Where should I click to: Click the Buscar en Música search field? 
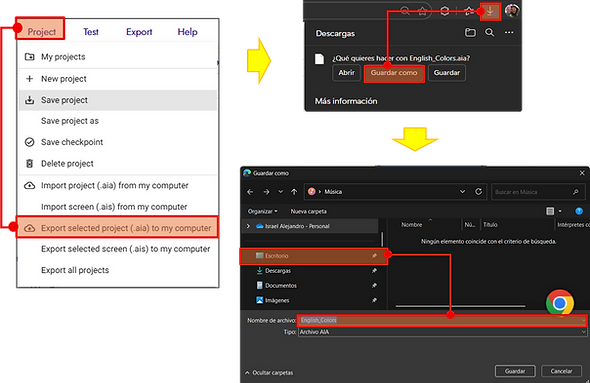pos(538,192)
